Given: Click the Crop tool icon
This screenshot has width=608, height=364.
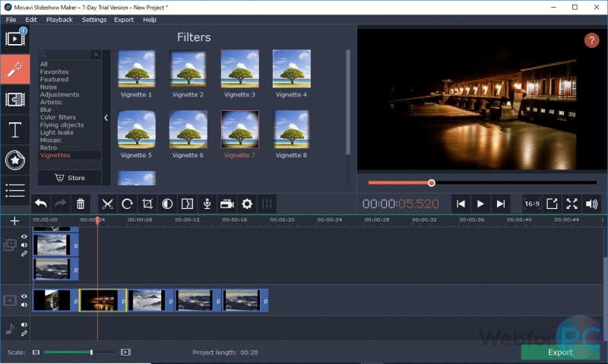Looking at the screenshot, I should point(147,204).
